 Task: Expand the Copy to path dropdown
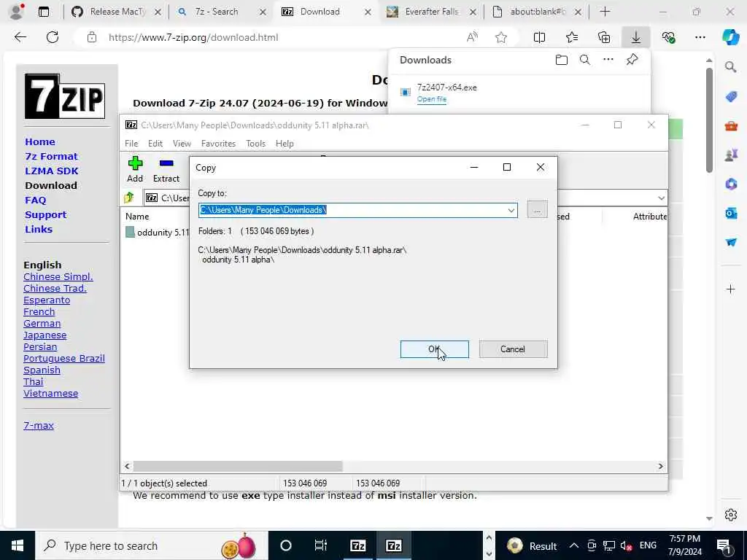(511, 210)
